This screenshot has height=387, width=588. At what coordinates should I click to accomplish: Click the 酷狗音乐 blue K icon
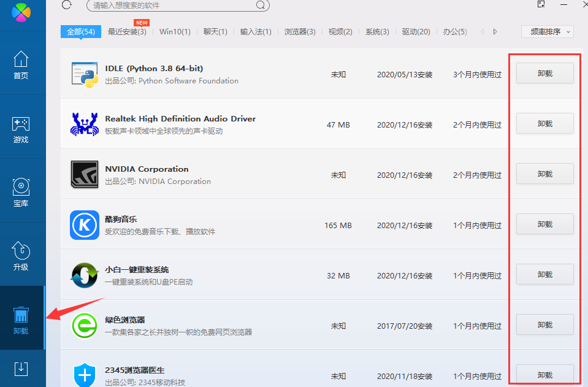pos(85,225)
